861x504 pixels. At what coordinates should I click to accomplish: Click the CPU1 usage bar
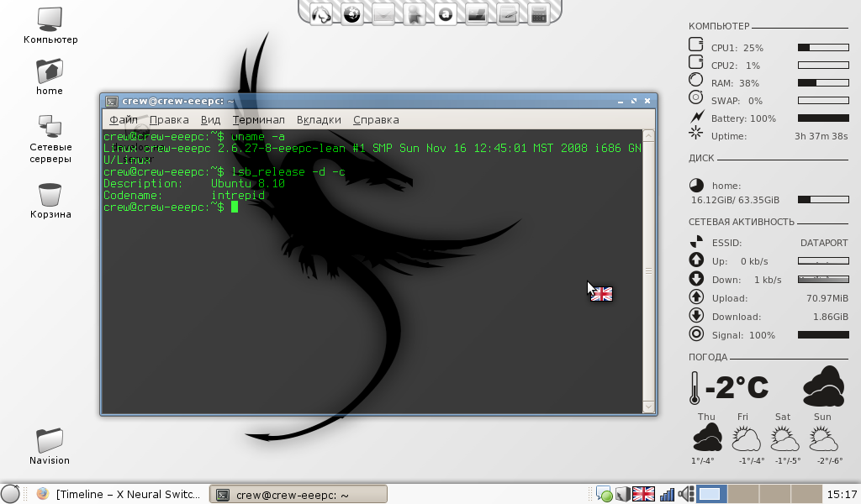(x=823, y=48)
